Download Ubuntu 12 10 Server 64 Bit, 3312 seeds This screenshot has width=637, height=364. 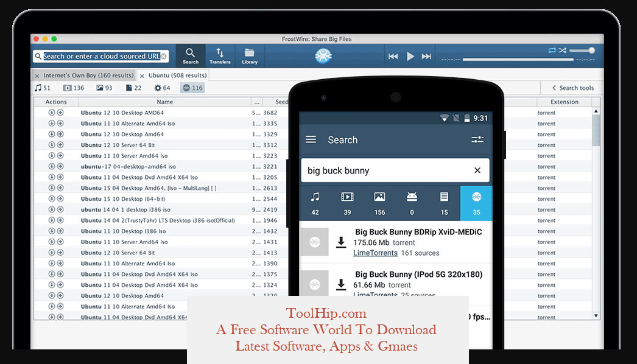tap(52, 145)
